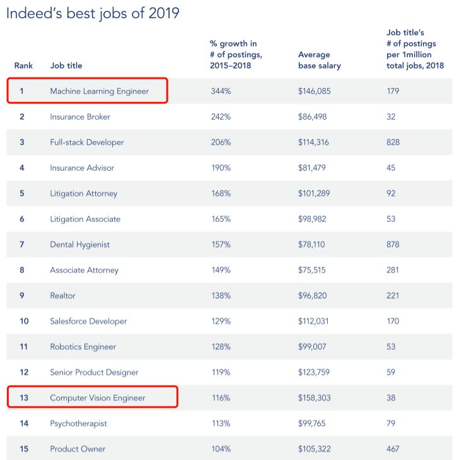Click the Senior Product Designer title

coord(94,372)
